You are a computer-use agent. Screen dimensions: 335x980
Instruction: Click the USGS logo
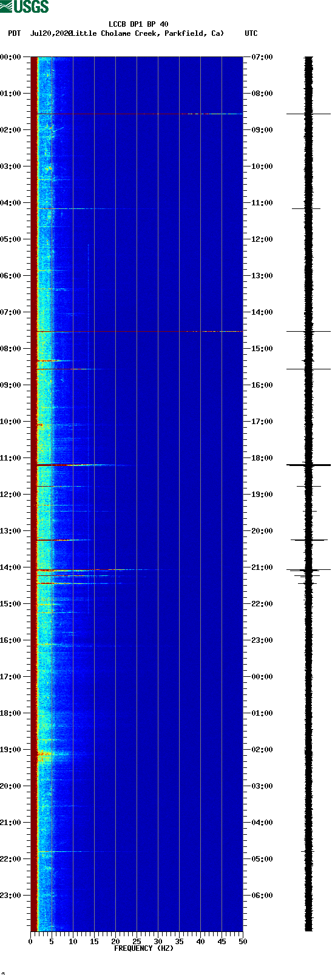[24, 7]
